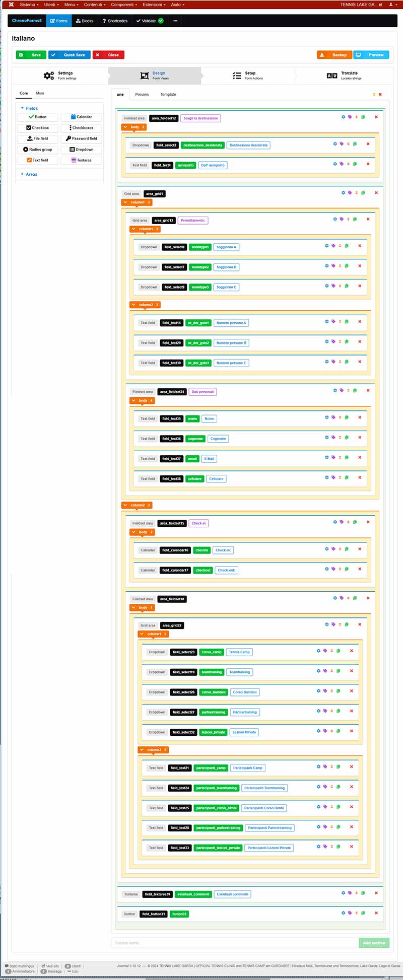403x980 pixels.
Task: Click the orange Backup button
Action: coord(334,55)
